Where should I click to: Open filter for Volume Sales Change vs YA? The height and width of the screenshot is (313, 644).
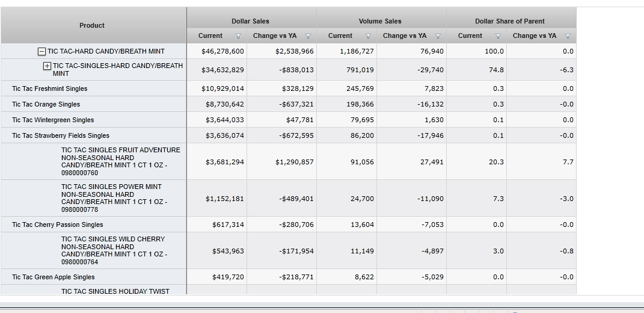coord(438,36)
